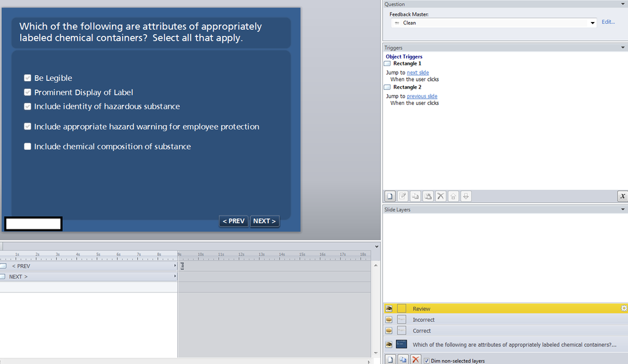Move the trigger up with arrow icon

pos(453,196)
